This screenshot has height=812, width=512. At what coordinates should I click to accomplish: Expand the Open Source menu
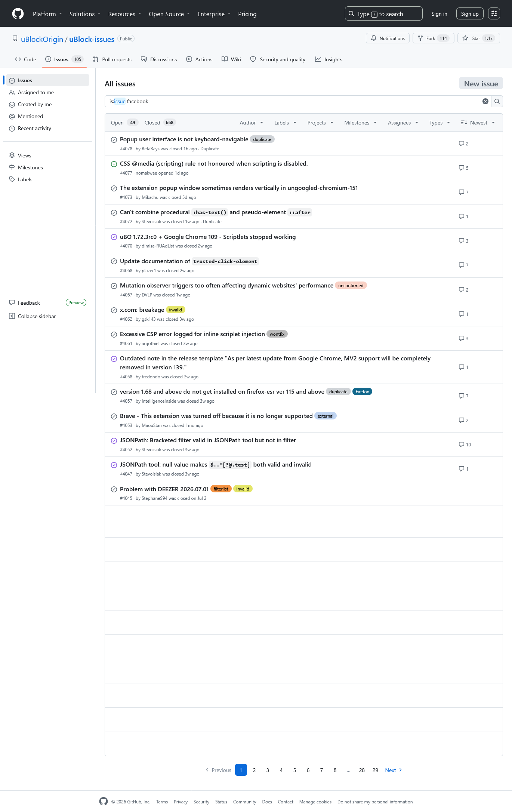pos(169,14)
